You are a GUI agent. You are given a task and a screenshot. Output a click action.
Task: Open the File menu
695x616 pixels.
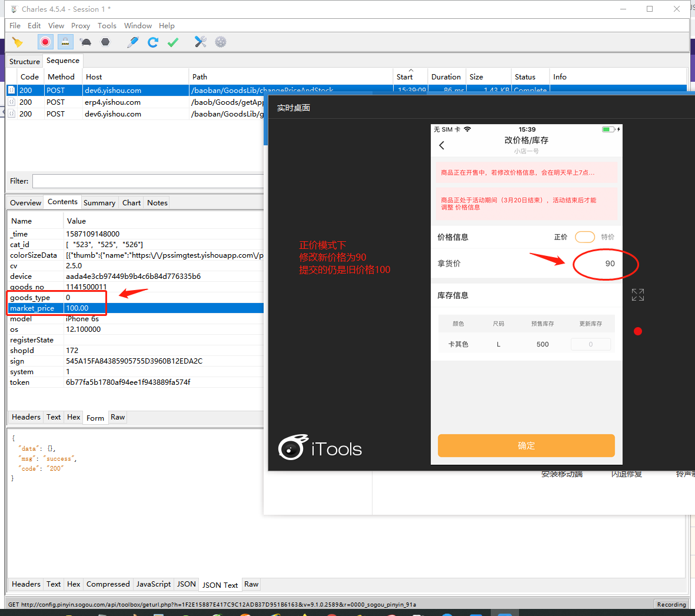pyautogui.click(x=15, y=26)
